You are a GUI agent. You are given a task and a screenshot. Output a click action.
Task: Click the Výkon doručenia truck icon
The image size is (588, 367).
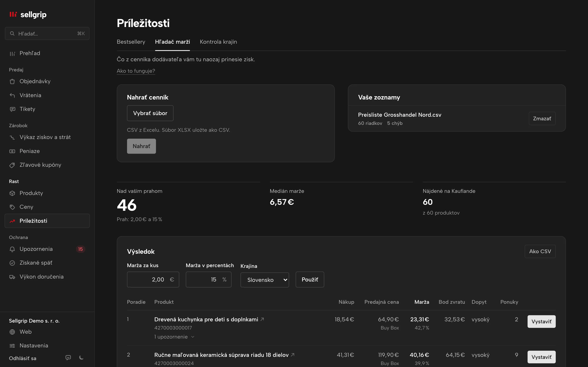click(12, 277)
